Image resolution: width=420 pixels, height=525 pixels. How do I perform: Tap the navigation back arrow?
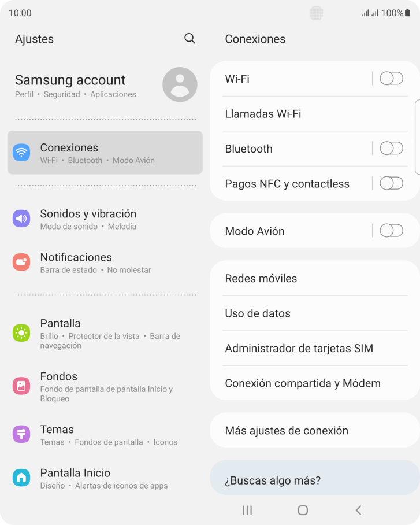[358, 511]
